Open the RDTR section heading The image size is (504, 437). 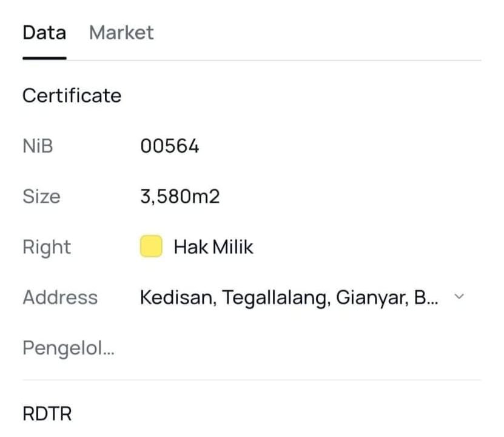47,414
